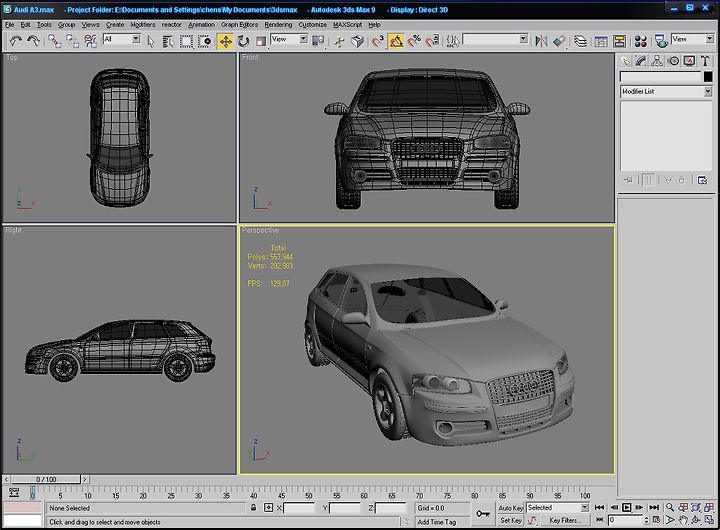
Task: Click the Align tool icon
Action: [x=559, y=42]
